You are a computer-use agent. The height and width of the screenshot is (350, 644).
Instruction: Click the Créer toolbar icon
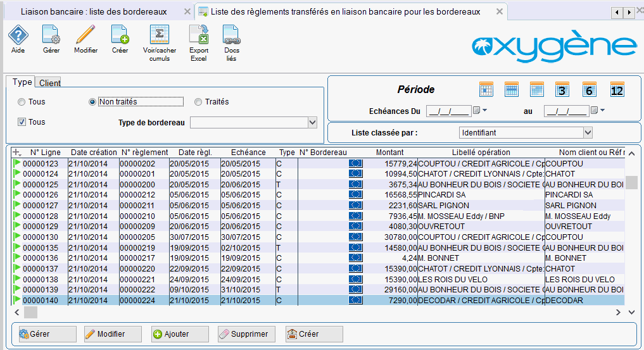tap(120, 36)
